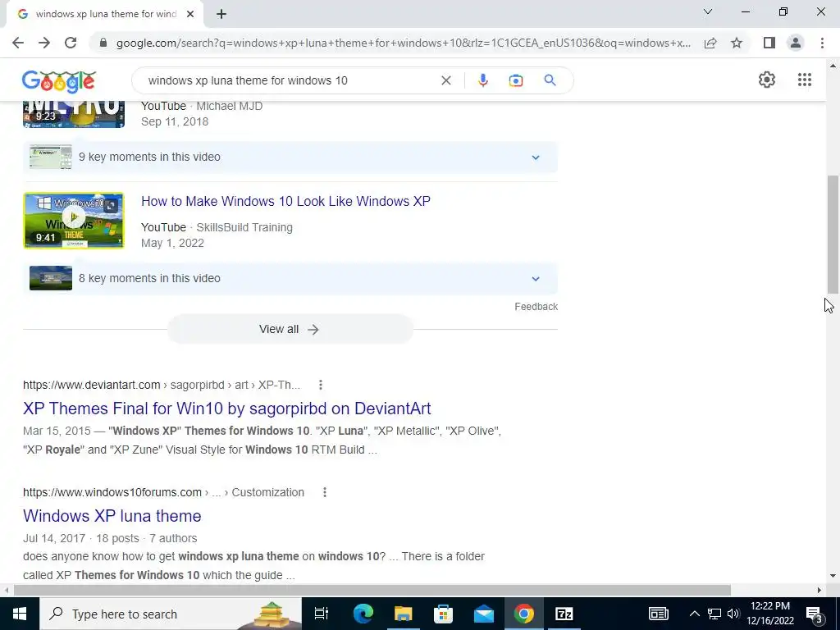Click Feedback under video results
This screenshot has width=840, height=630.
pyautogui.click(x=536, y=307)
